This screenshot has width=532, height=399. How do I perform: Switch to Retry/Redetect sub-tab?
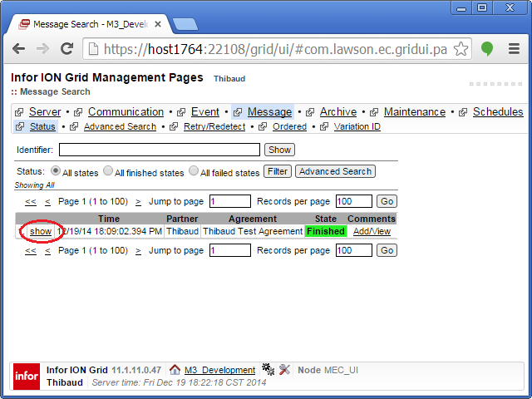click(x=214, y=126)
